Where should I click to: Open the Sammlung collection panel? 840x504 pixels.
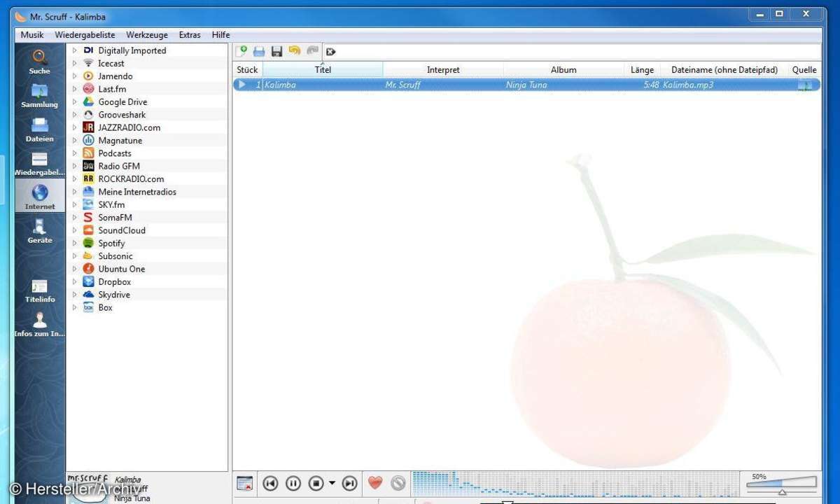[x=40, y=96]
